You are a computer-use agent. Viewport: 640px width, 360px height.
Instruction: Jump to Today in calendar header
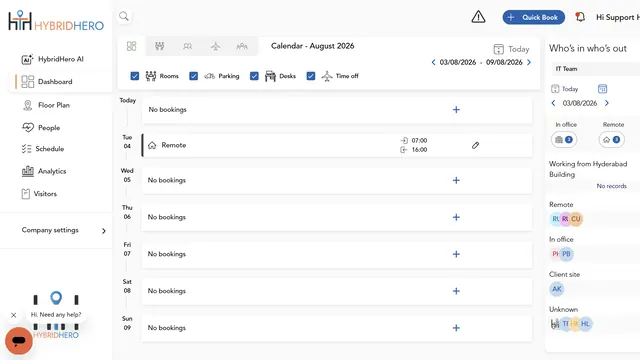[x=511, y=49]
